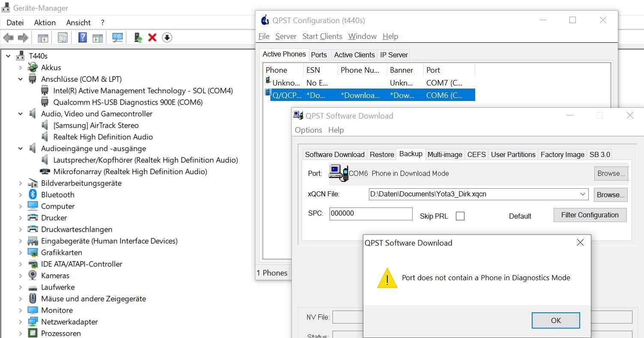Click Browse next to xQCN File

pos(611,195)
